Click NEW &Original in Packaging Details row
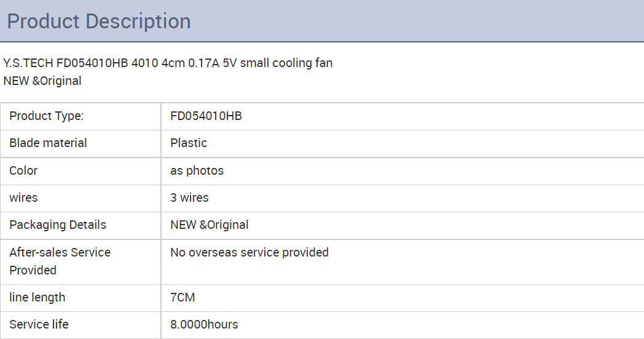644x339 pixels. coord(210,225)
